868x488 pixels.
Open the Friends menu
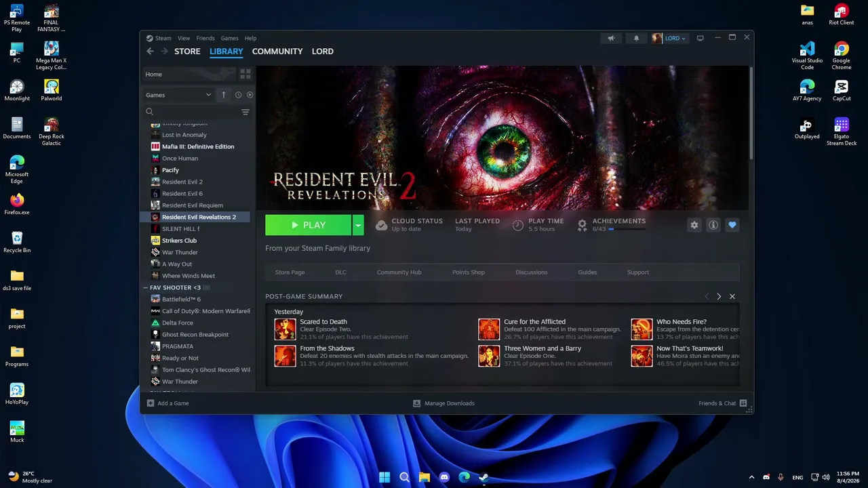pos(205,39)
